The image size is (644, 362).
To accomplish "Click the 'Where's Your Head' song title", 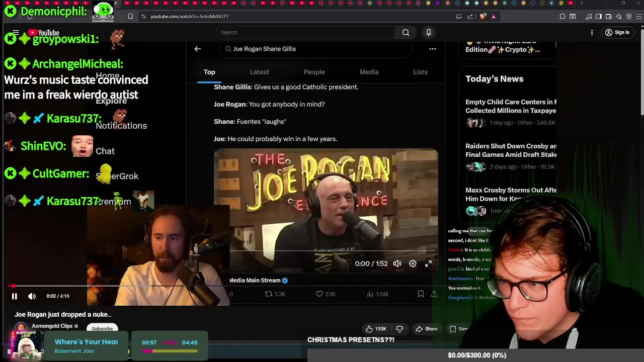I will (x=86, y=342).
